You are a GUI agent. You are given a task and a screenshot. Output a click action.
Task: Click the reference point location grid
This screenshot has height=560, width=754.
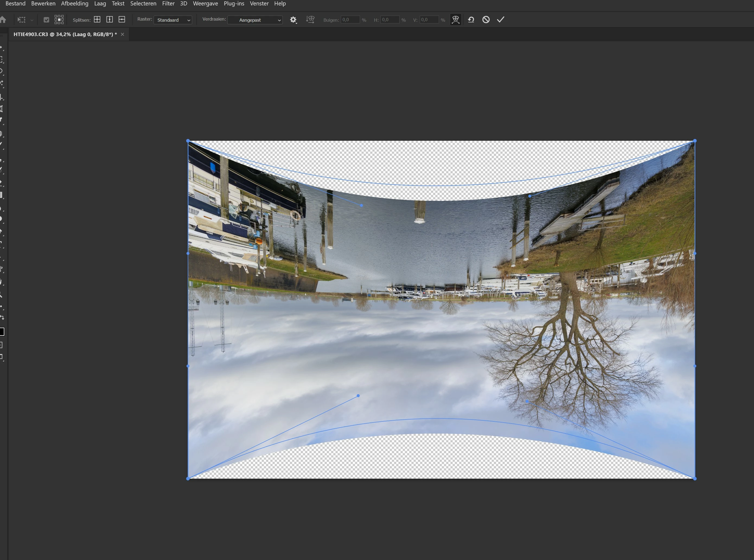pos(59,19)
